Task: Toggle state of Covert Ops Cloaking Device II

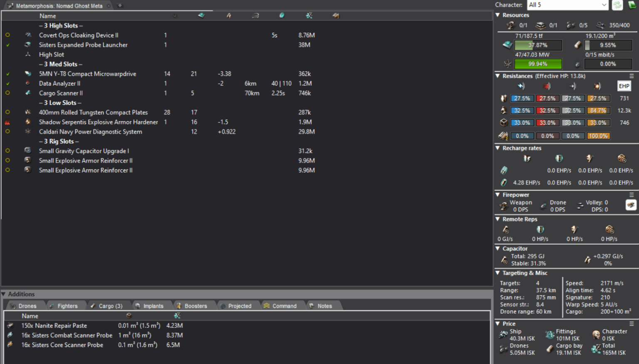Action: click(7, 35)
